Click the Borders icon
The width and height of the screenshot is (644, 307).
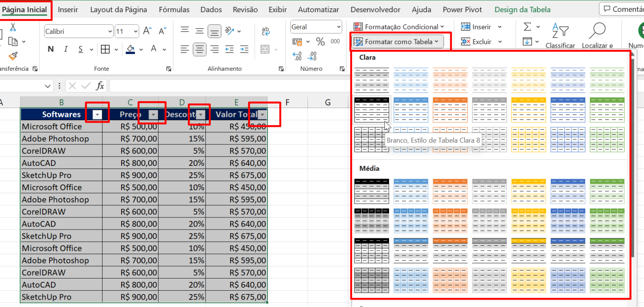tap(105, 49)
